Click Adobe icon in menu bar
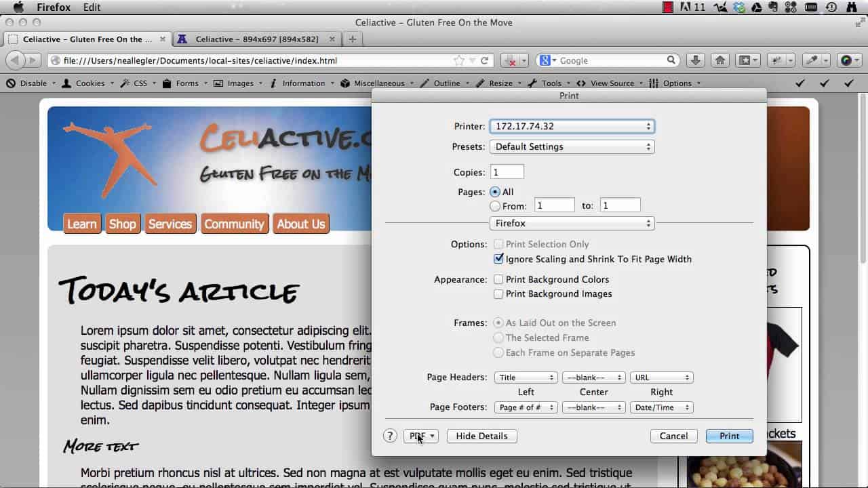 (x=686, y=7)
